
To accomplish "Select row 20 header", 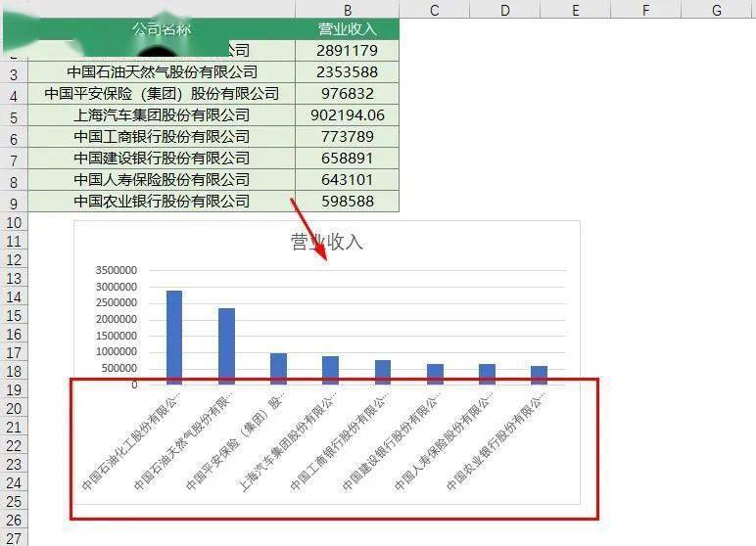I will coord(14,409).
